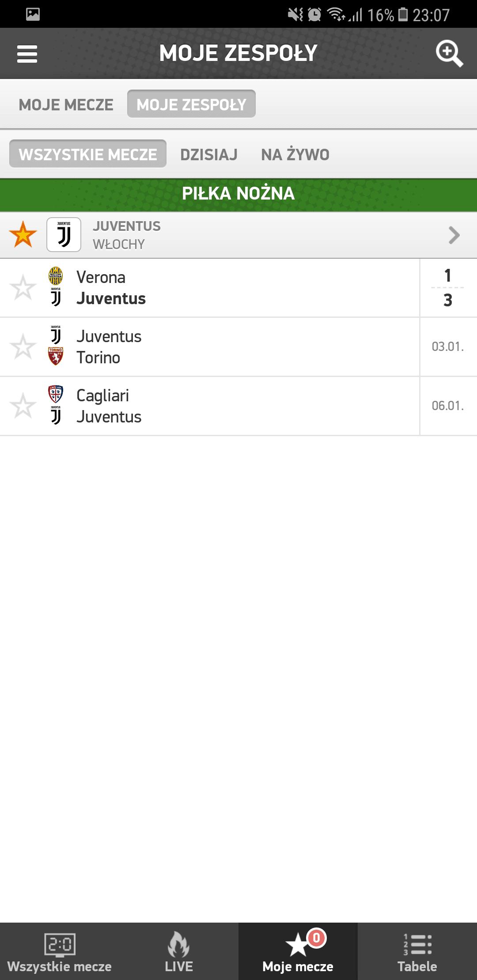Show Dzisiaj matches filter

click(x=209, y=155)
